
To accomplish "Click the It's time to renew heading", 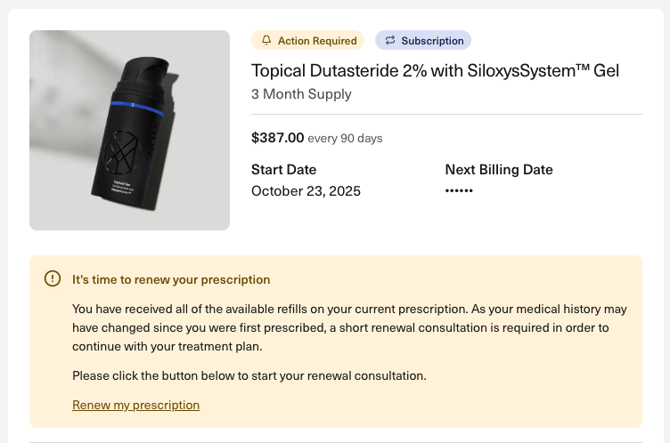I will point(171,279).
